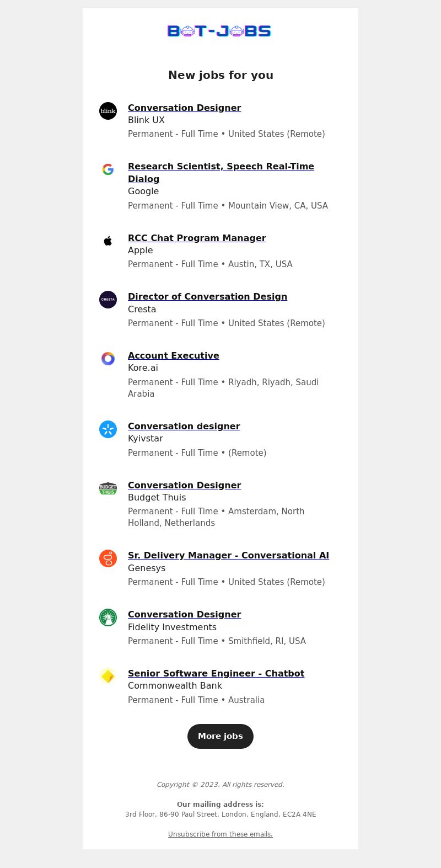Click the Blink UX company logo
This screenshot has width=441, height=868.
tap(108, 111)
